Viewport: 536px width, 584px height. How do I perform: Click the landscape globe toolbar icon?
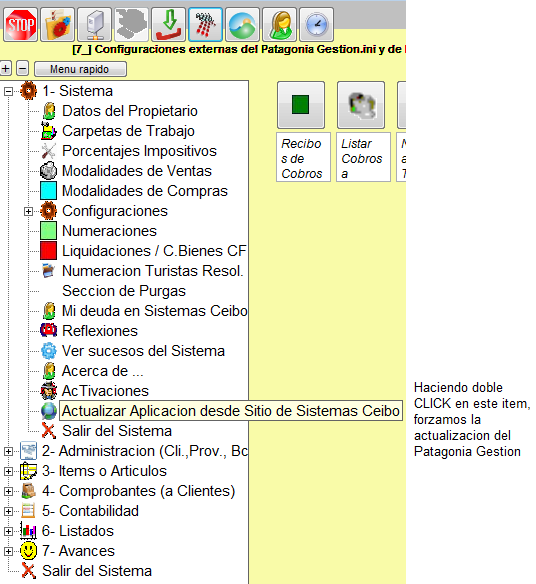point(242,25)
